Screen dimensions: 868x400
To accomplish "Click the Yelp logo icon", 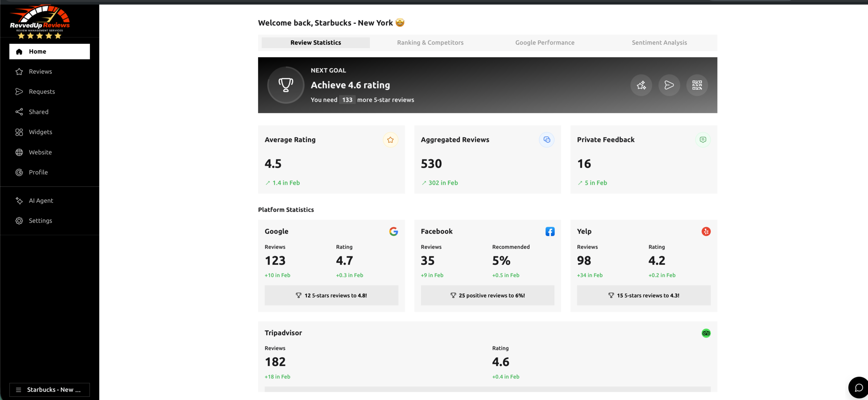I will (706, 232).
